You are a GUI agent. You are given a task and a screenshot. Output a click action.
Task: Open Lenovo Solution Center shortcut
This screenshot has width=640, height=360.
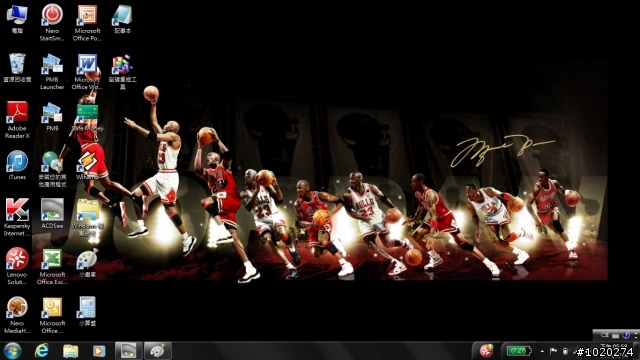(x=17, y=266)
